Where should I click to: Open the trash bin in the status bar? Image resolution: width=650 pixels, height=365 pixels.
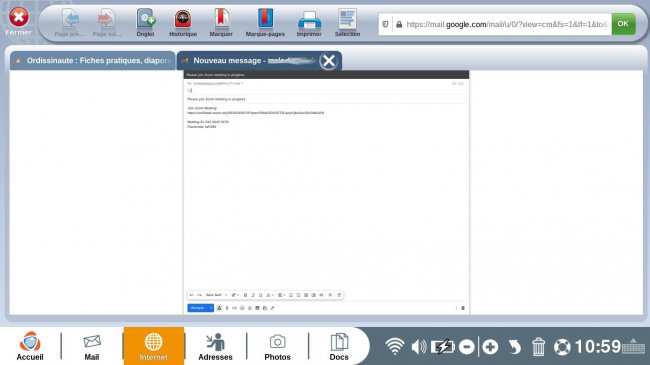pyautogui.click(x=538, y=347)
